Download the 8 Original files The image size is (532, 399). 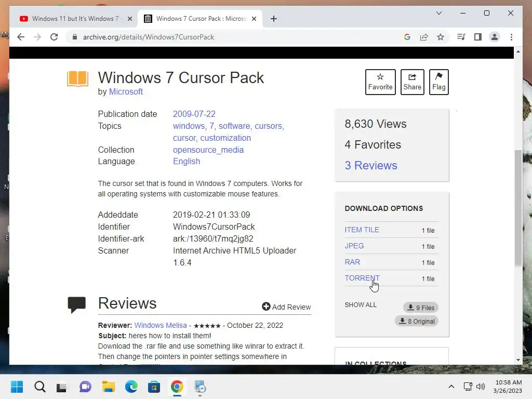[x=417, y=321]
